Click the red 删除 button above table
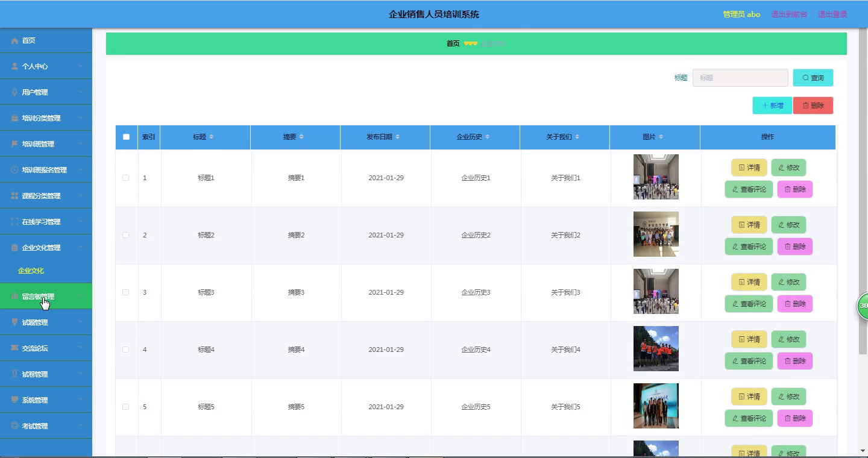868x458 pixels. [813, 105]
